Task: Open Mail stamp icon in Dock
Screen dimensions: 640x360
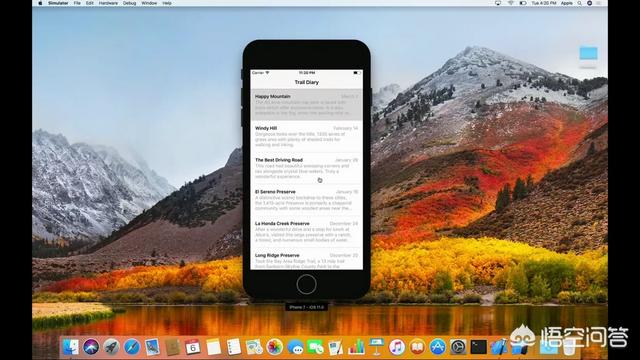Action: [152, 347]
